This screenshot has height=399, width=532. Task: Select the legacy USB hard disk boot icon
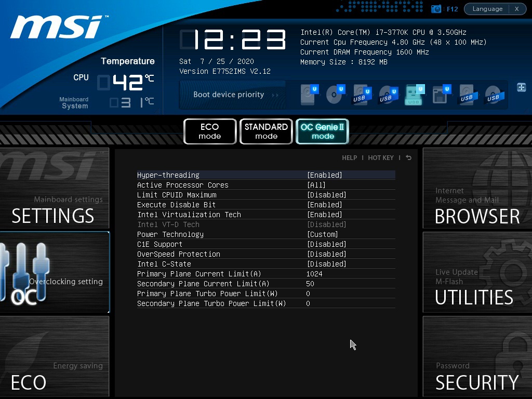point(469,95)
